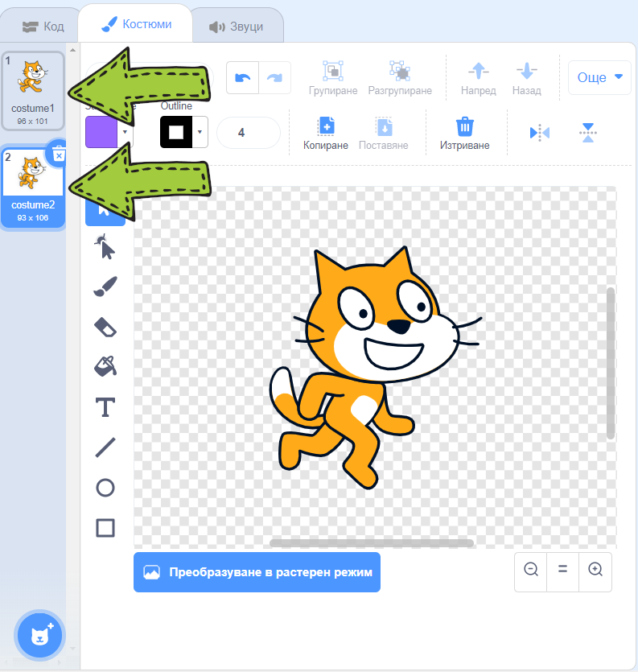The image size is (638, 672).
Task: Select the Brush tool
Action: coord(105,287)
